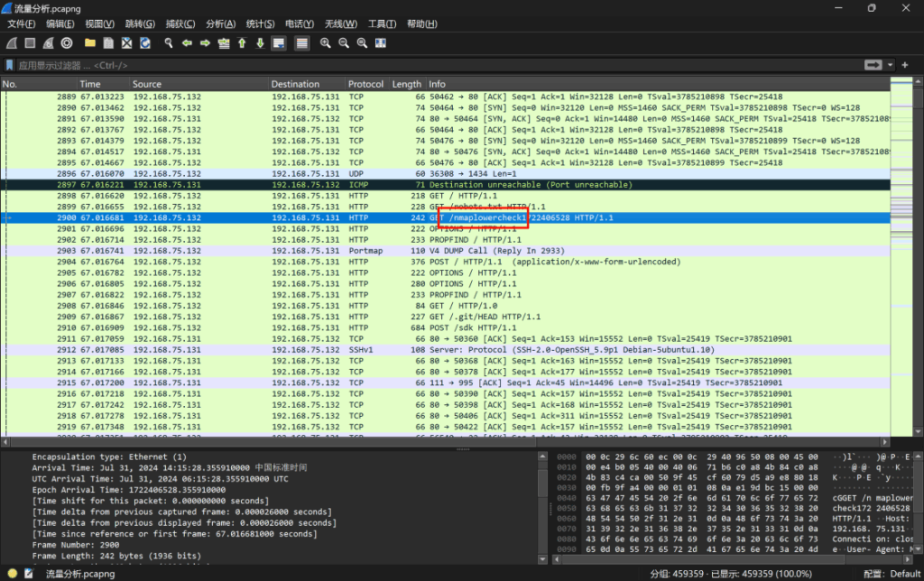Open the 配置: Default profile selector
This screenshot has height=581, width=924.
892,574
